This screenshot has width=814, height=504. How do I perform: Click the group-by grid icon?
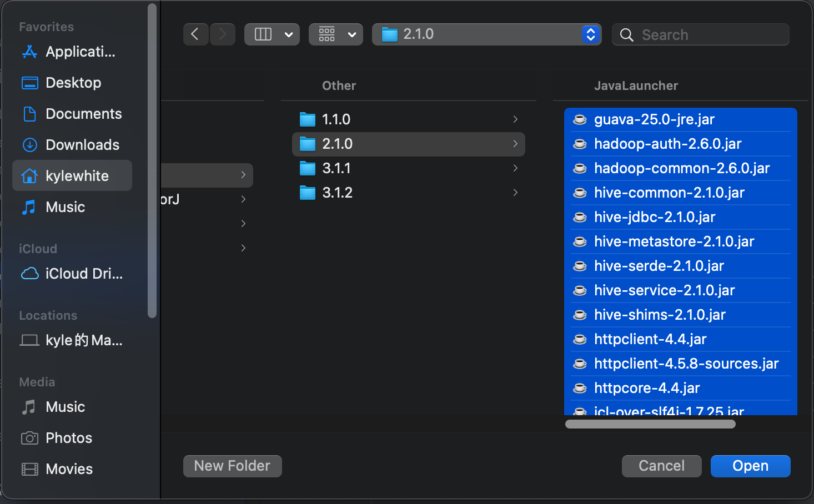[327, 34]
